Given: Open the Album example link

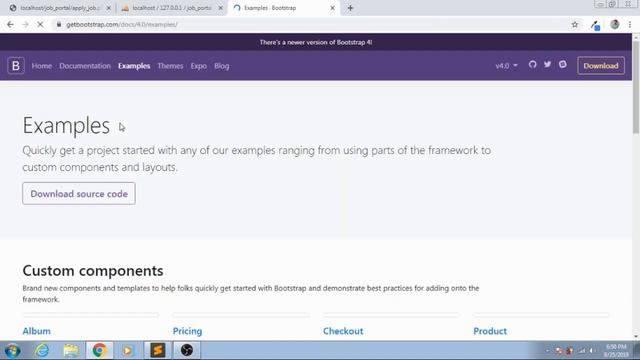Looking at the screenshot, I should (36, 331).
